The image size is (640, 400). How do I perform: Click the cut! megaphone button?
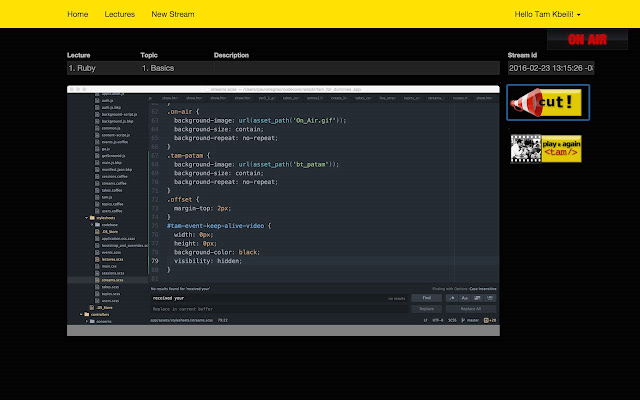[x=548, y=102]
